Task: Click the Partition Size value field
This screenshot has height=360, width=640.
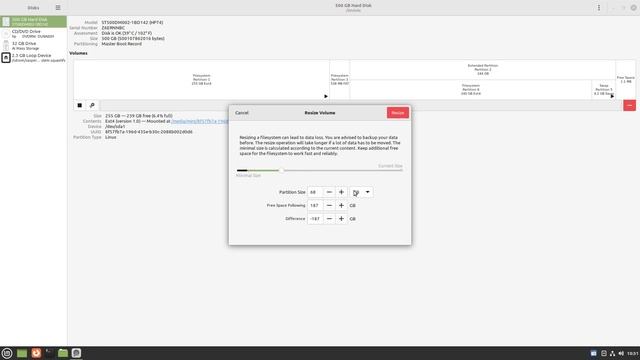Action: click(x=316, y=192)
